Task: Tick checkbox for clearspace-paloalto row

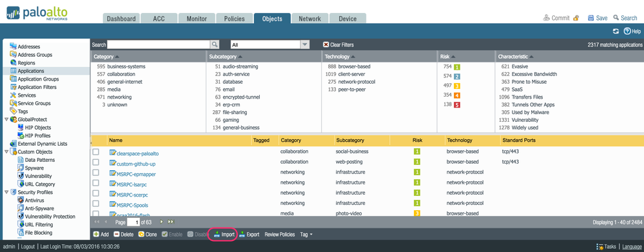Action: click(x=95, y=152)
